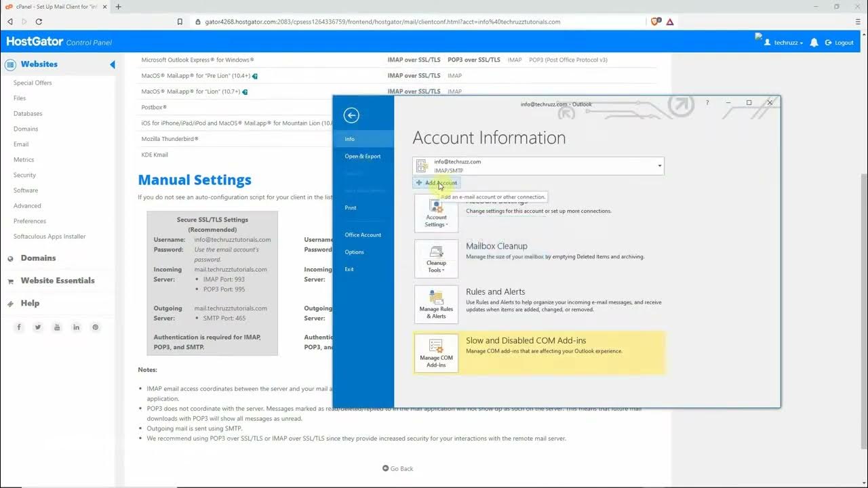Viewport: 868px width, 488px height.
Task: Close the cPanel browser tab
Action: [104, 7]
